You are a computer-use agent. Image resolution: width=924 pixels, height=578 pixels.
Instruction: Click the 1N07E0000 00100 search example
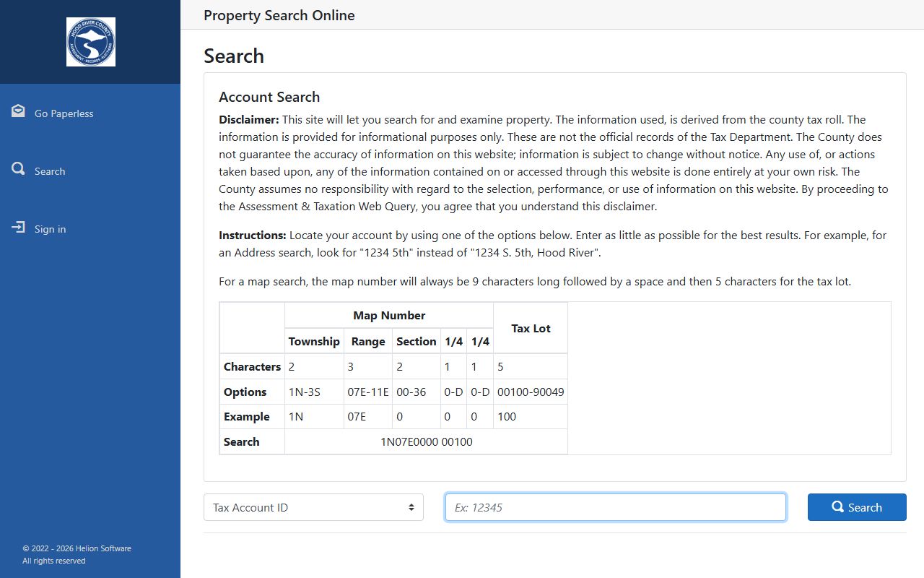[426, 441]
